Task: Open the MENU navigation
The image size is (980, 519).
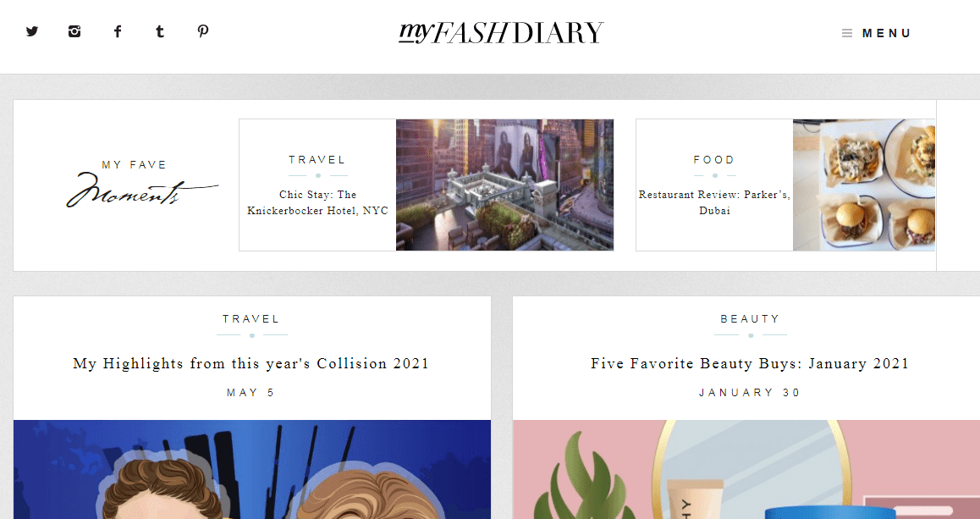Action: [x=886, y=33]
